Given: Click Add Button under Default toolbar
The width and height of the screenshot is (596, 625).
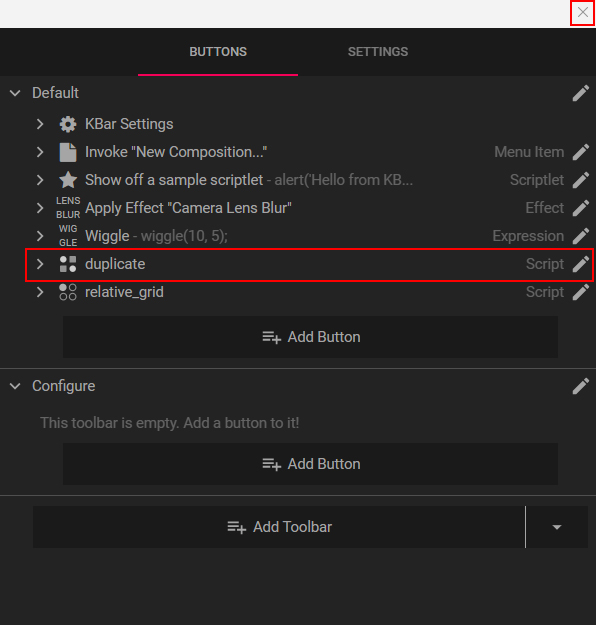Looking at the screenshot, I should coord(311,337).
